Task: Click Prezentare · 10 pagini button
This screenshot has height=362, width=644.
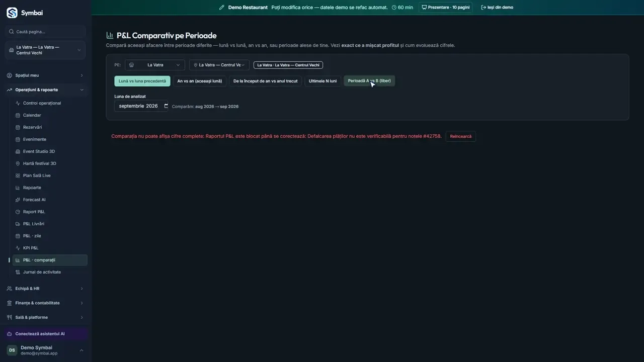Action: pyautogui.click(x=446, y=8)
